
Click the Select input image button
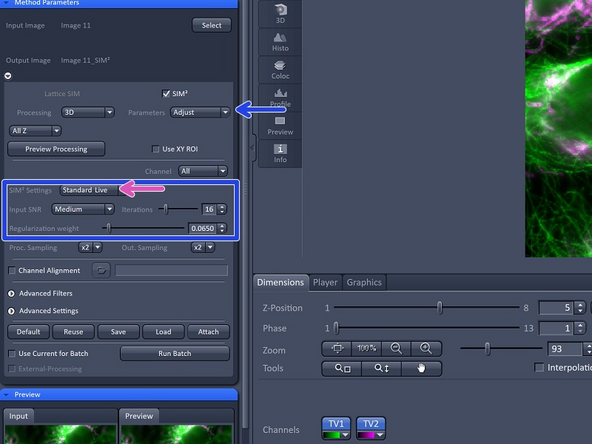point(211,25)
